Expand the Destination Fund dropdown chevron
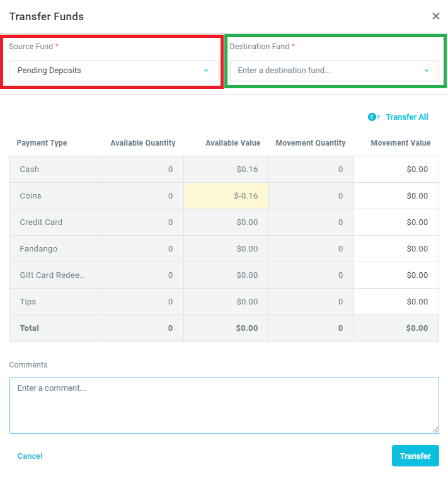This screenshot has width=448, height=479. (x=427, y=71)
